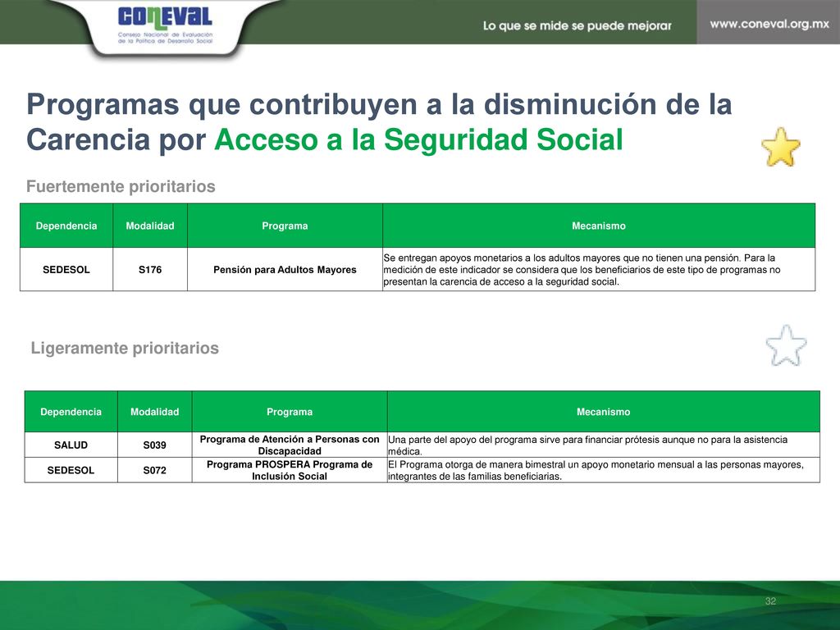Click Modalidad header in Fuertemente prioritarios table
This screenshot has height=630, width=840.
tap(150, 226)
